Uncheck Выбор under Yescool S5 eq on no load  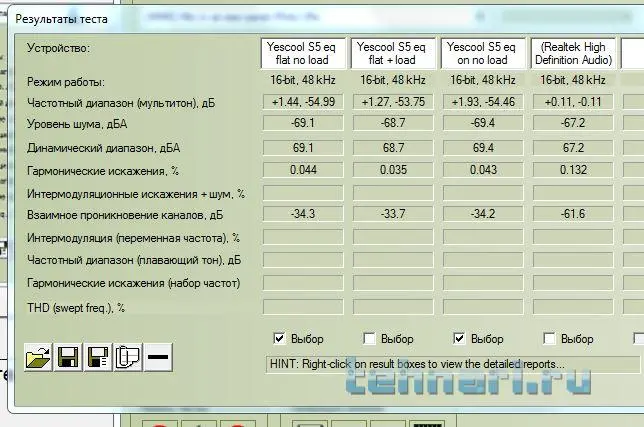(x=459, y=338)
